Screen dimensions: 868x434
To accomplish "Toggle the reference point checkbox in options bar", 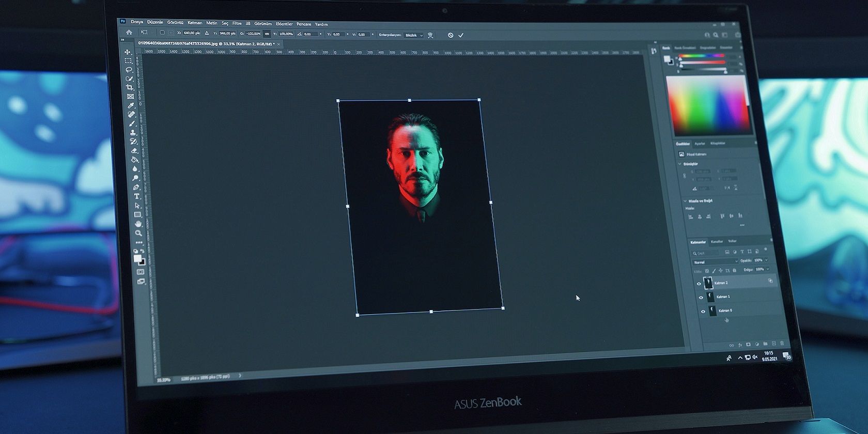I will point(162,33).
